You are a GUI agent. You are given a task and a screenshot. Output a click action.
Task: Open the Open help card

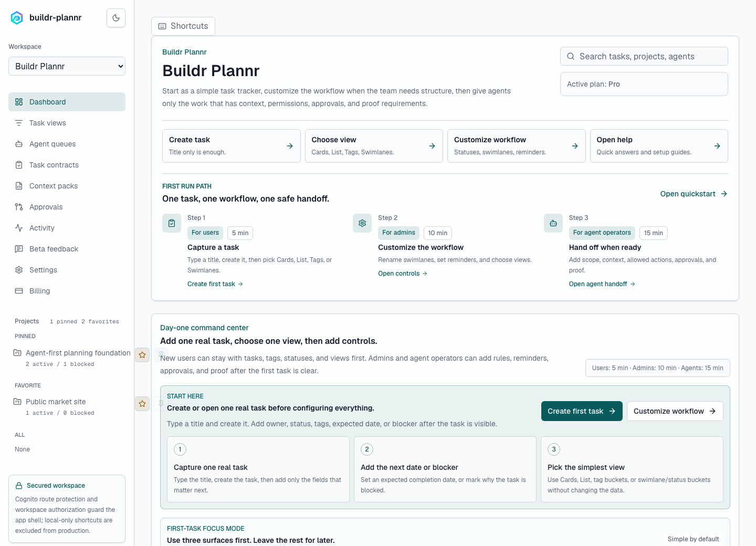(x=659, y=146)
